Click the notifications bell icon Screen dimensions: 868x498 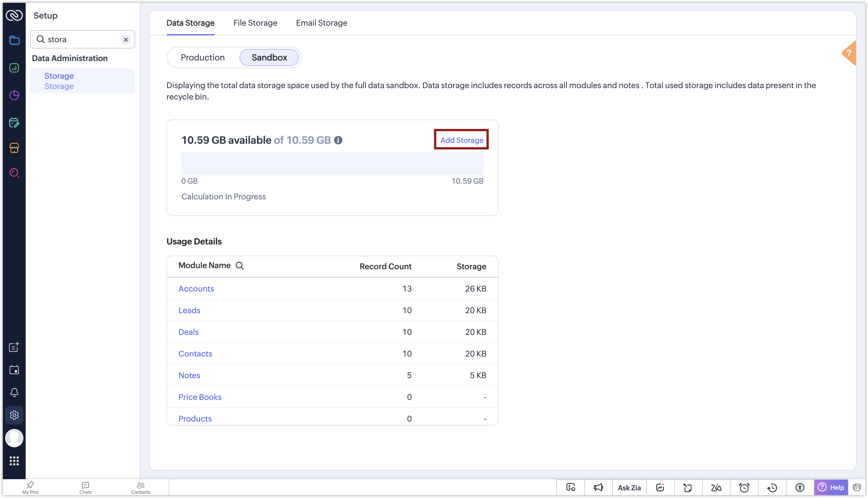pyautogui.click(x=14, y=392)
